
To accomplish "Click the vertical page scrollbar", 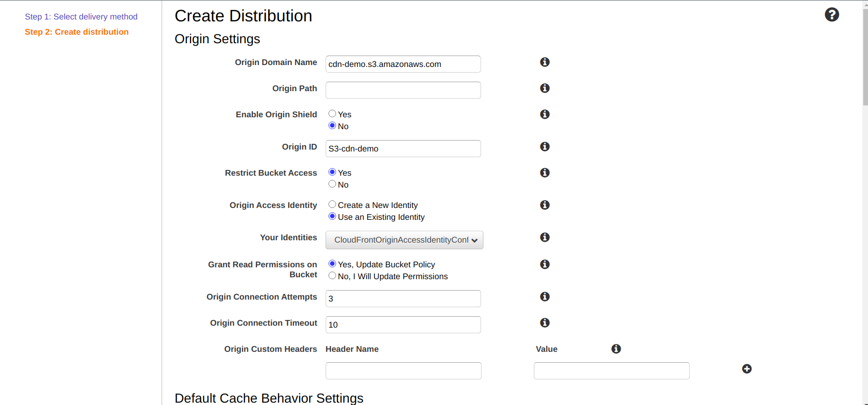I will point(865,57).
